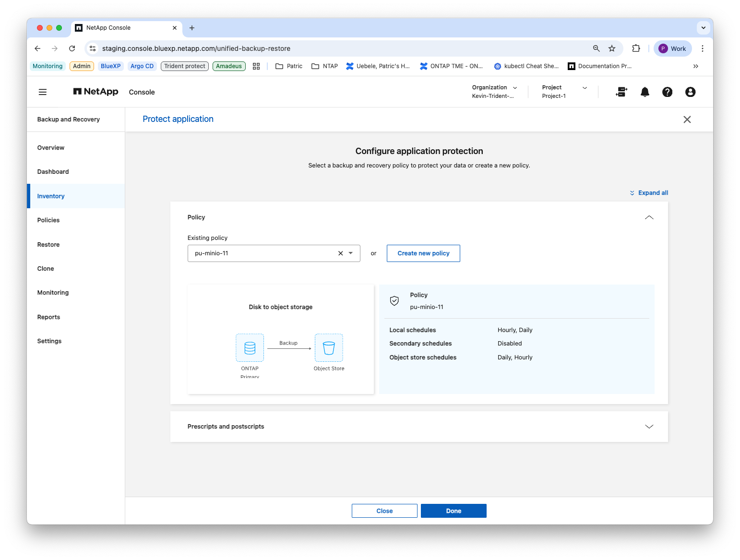Clear the selected pu-minio-11 policy
The image size is (740, 560).
pos(340,253)
